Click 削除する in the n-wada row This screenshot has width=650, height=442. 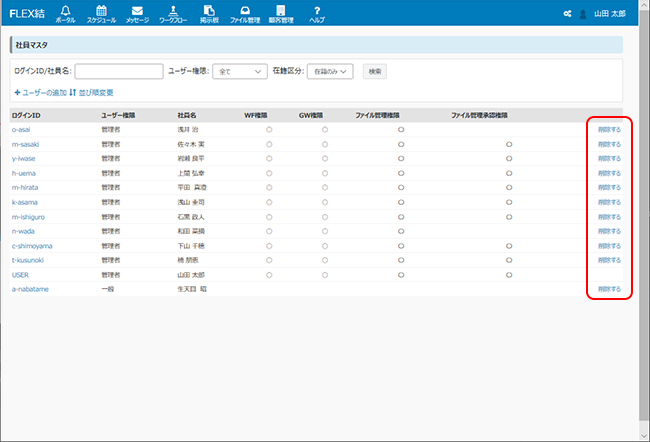coord(609,231)
